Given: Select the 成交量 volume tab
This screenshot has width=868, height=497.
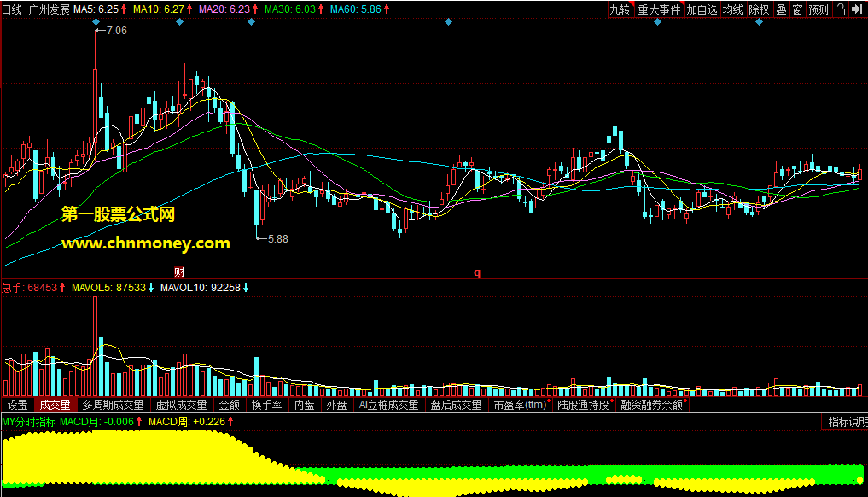Looking at the screenshot, I should click(x=55, y=405).
